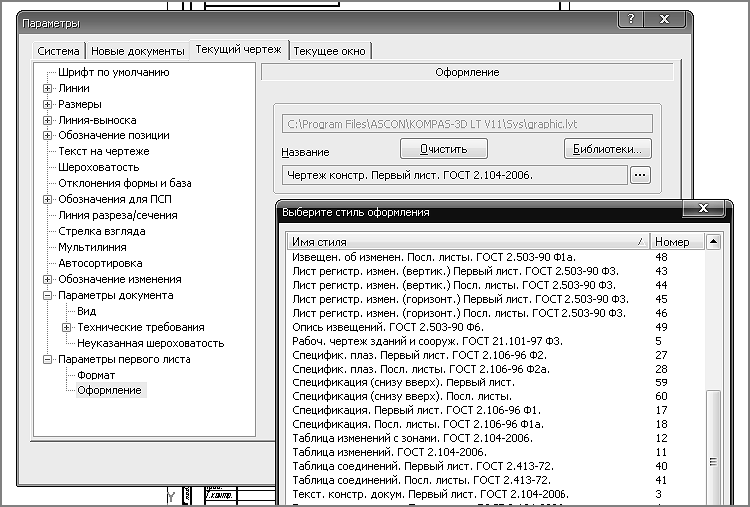The image size is (750, 507).
Task: Open Библиотеки... button
Action: [607, 149]
